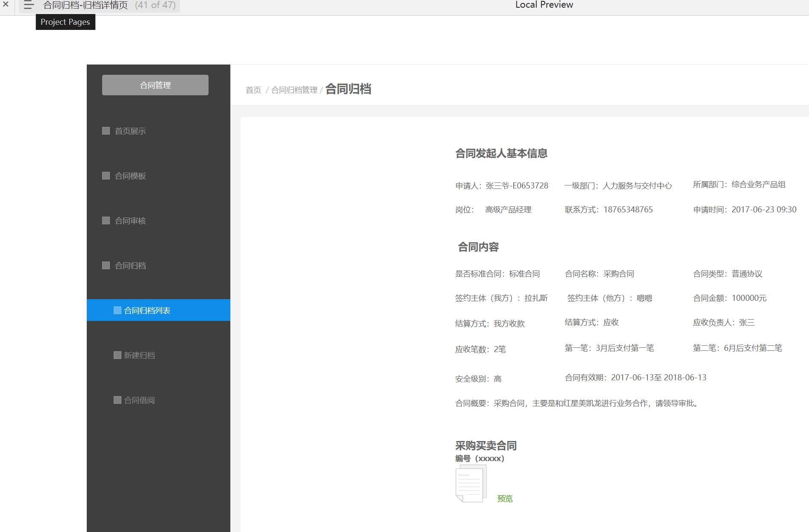Click the square icon beside 合同审核
Image resolution: width=809 pixels, height=532 pixels.
pyautogui.click(x=106, y=220)
